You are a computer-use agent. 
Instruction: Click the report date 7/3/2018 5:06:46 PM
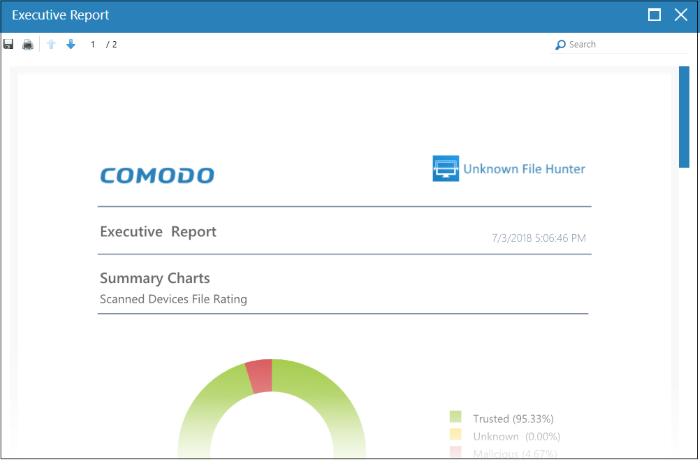pos(539,238)
